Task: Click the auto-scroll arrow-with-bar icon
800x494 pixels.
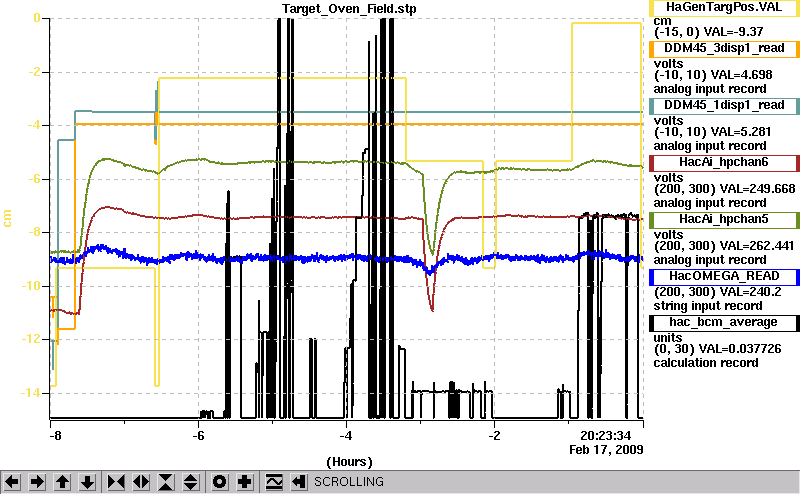Action: 299,482
